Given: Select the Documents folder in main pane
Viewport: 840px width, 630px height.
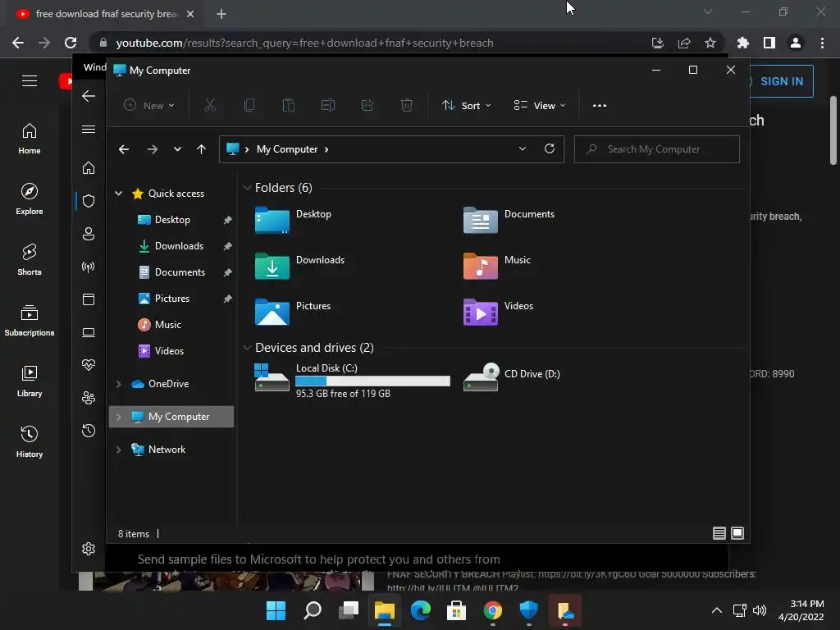Looking at the screenshot, I should pos(509,220).
